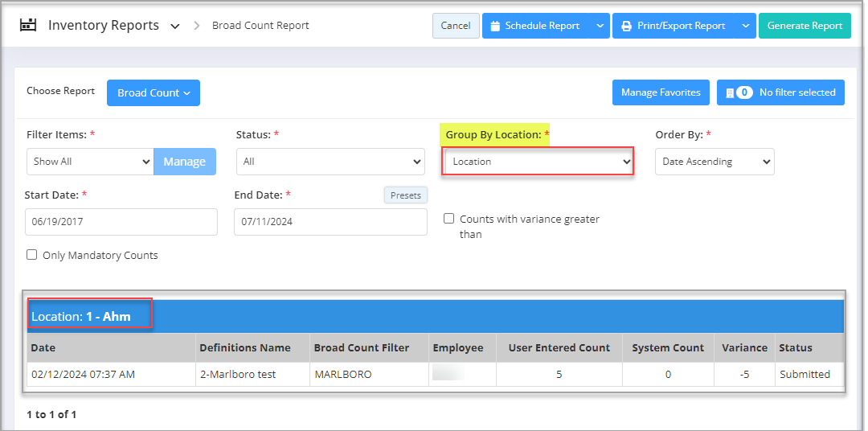
Task: Open the Status dropdown set to All
Action: click(330, 162)
